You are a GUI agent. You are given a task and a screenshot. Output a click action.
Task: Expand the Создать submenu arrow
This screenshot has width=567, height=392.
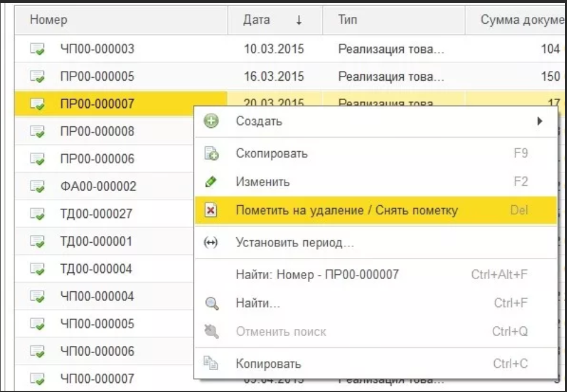pyautogui.click(x=540, y=121)
